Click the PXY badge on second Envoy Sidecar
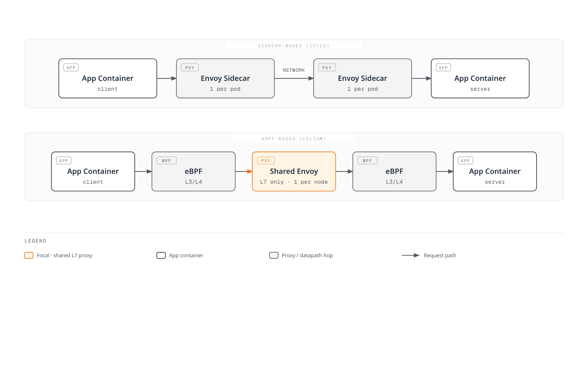The height and width of the screenshot is (368, 588). tap(327, 68)
